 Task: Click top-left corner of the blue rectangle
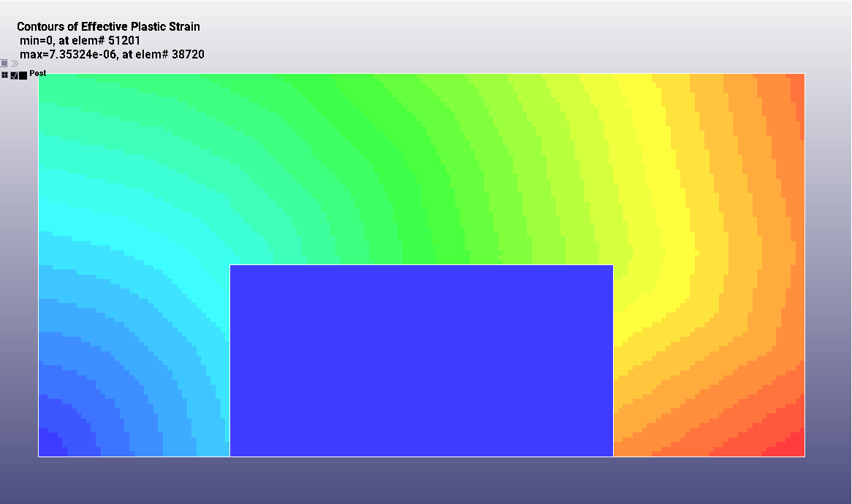click(230, 265)
